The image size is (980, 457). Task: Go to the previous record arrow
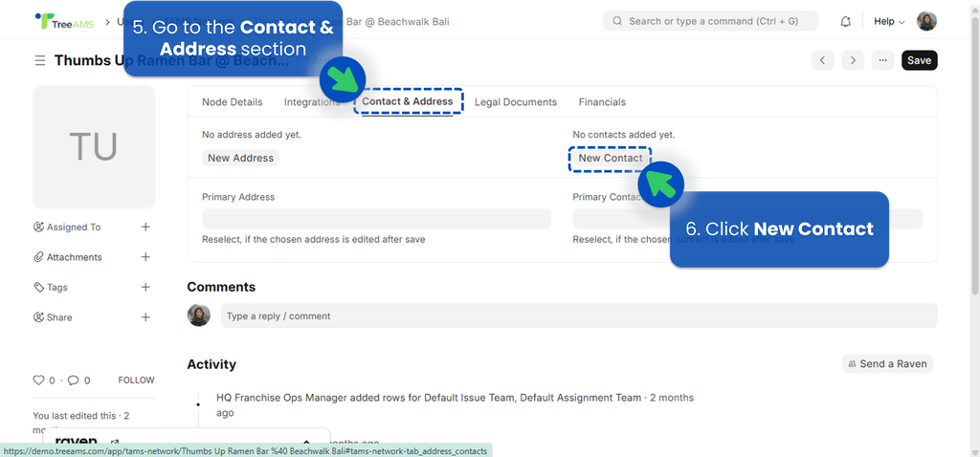822,60
